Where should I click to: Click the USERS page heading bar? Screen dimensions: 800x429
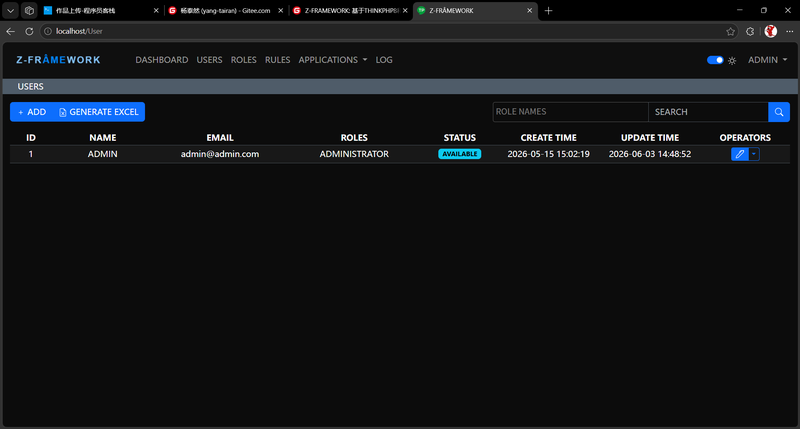pos(400,86)
